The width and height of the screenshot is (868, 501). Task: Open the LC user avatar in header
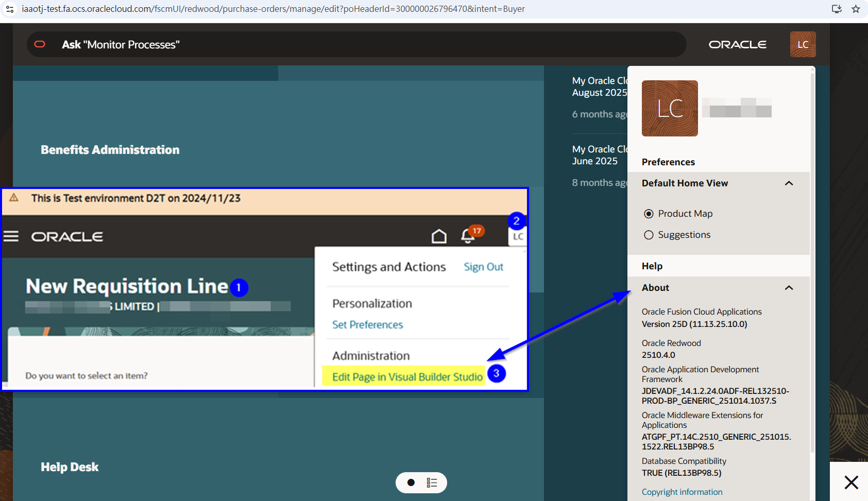pyautogui.click(x=803, y=44)
